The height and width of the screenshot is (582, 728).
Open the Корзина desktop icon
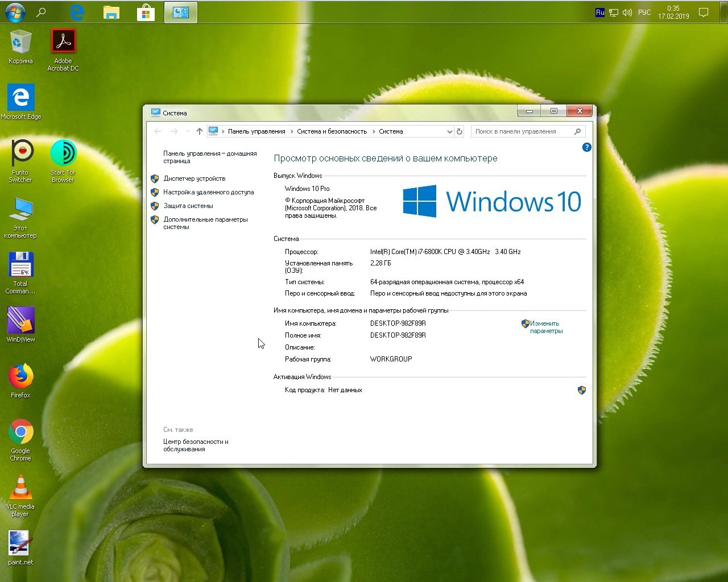[20, 47]
